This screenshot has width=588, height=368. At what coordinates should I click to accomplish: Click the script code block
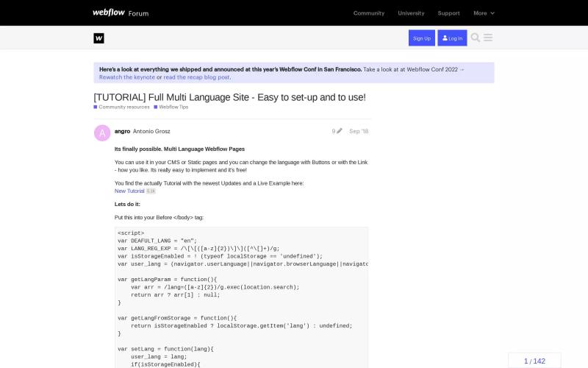pyautogui.click(x=241, y=297)
